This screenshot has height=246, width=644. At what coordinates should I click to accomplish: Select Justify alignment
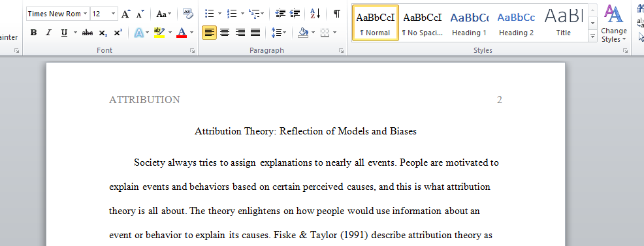(255, 33)
